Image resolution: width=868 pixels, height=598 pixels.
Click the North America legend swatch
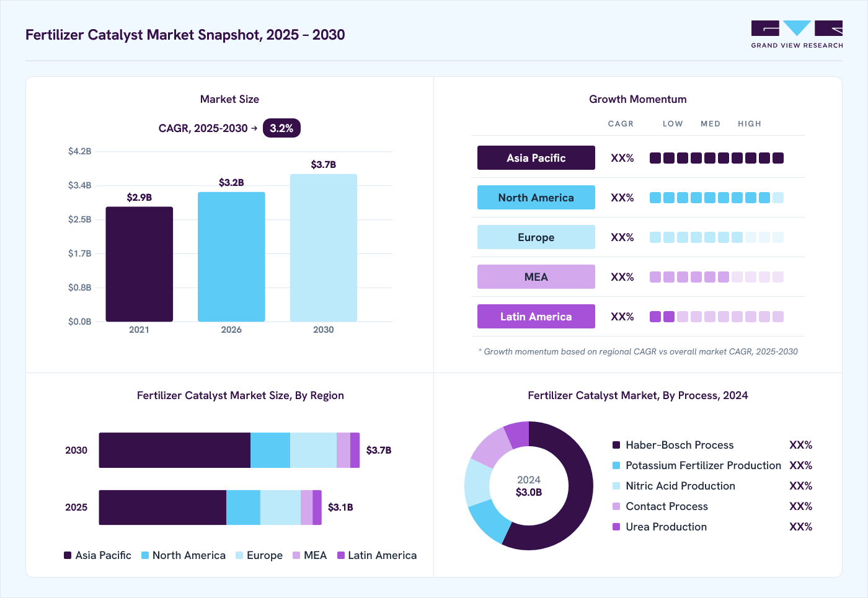tap(145, 555)
